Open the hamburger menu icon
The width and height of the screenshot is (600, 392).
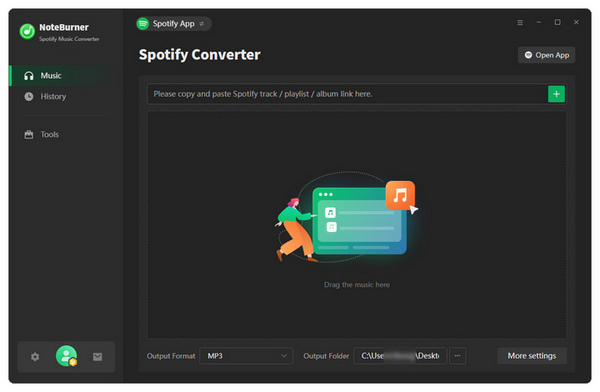(x=520, y=23)
